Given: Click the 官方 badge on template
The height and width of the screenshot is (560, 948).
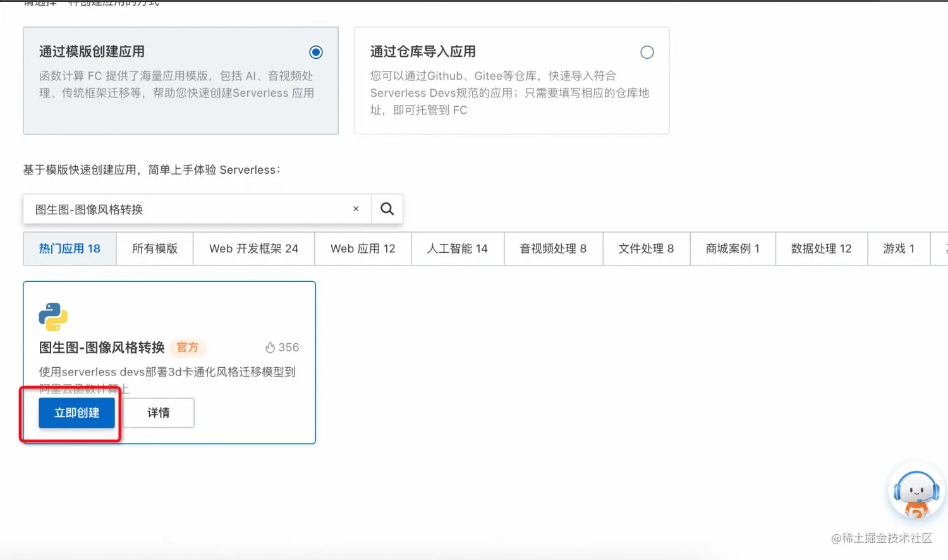Looking at the screenshot, I should pyautogui.click(x=188, y=347).
